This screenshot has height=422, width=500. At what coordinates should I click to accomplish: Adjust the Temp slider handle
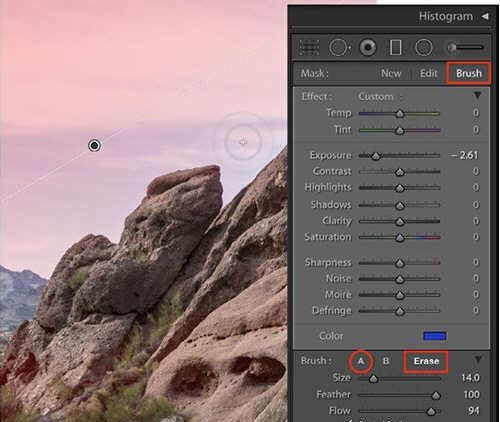click(400, 114)
